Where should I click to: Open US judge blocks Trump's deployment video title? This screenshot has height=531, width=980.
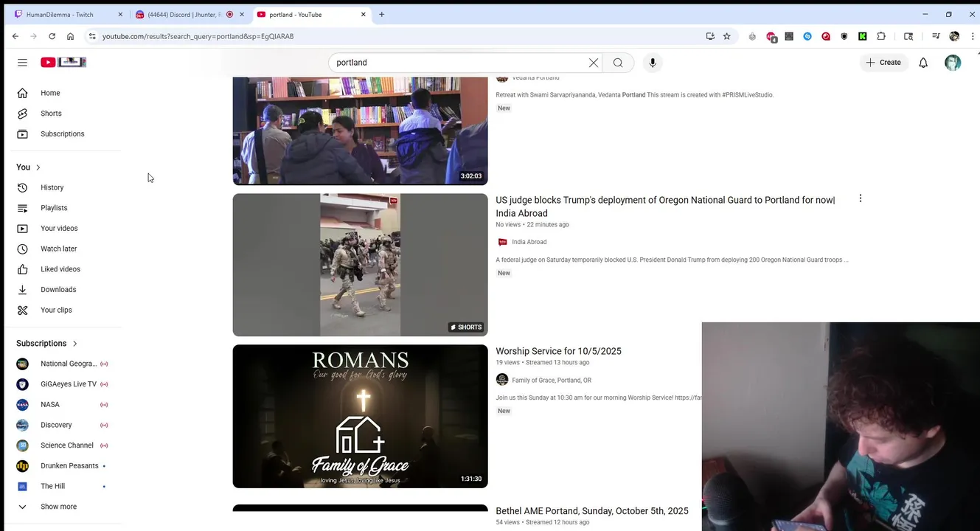[665, 206]
